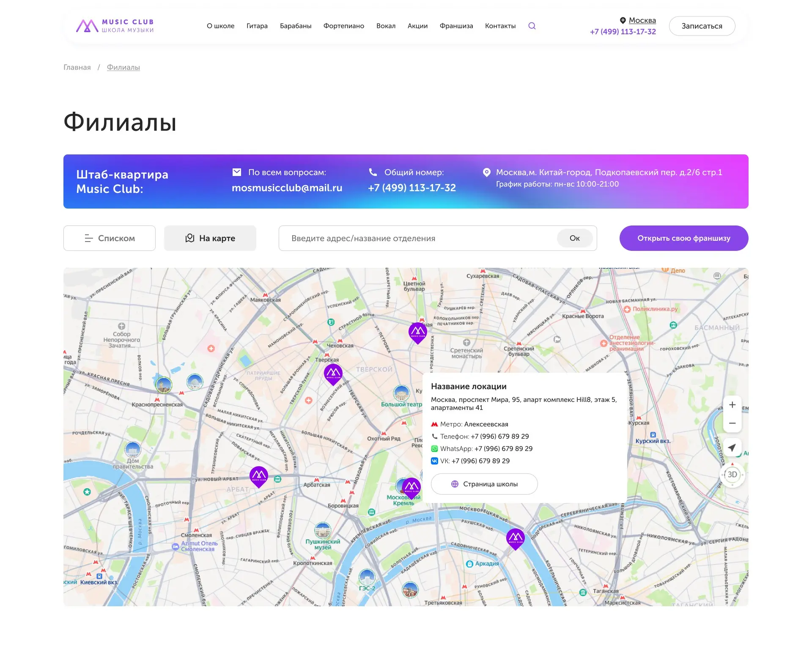Click the Большой театр landmark icon
The image size is (812, 668).
pyautogui.click(x=401, y=393)
